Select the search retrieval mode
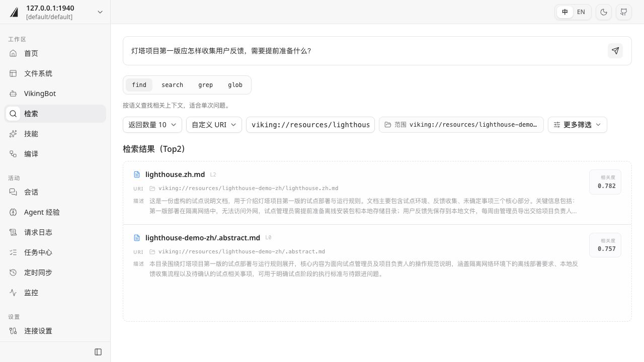Viewport: 644px width, 362px height. click(x=172, y=85)
